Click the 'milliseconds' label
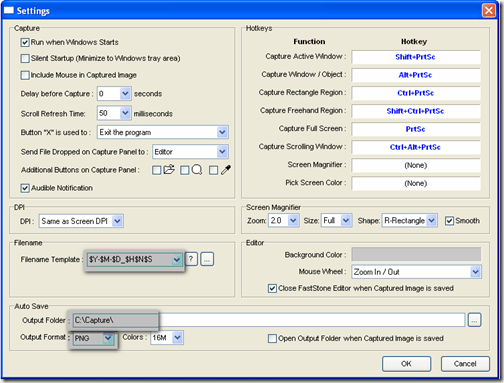 point(153,114)
